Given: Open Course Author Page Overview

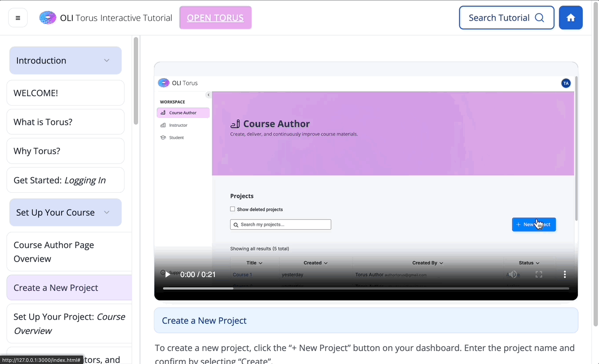Looking at the screenshot, I should [69, 252].
